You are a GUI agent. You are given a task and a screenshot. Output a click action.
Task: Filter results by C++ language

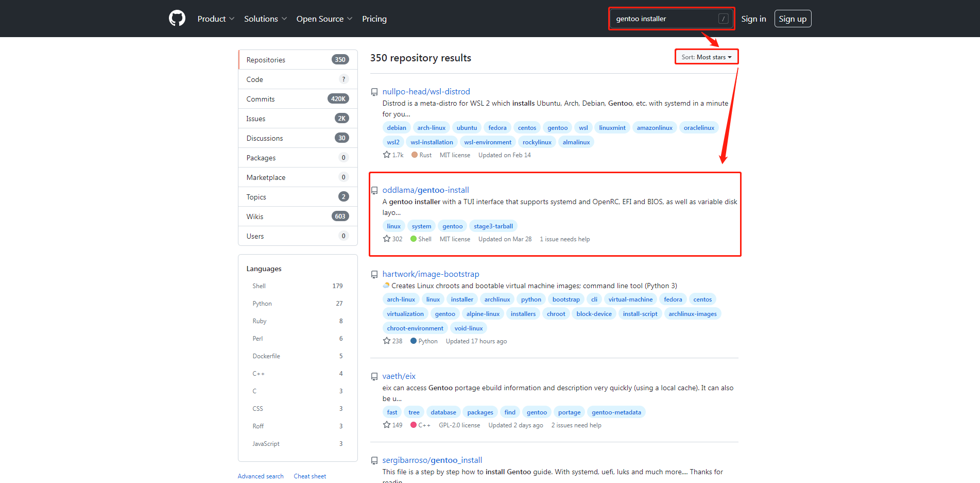[298, 374]
